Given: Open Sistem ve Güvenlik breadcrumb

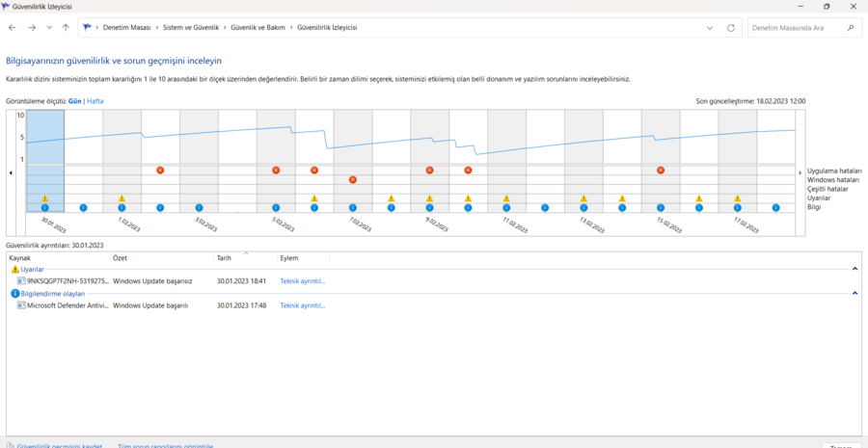Looking at the screenshot, I should point(191,28).
